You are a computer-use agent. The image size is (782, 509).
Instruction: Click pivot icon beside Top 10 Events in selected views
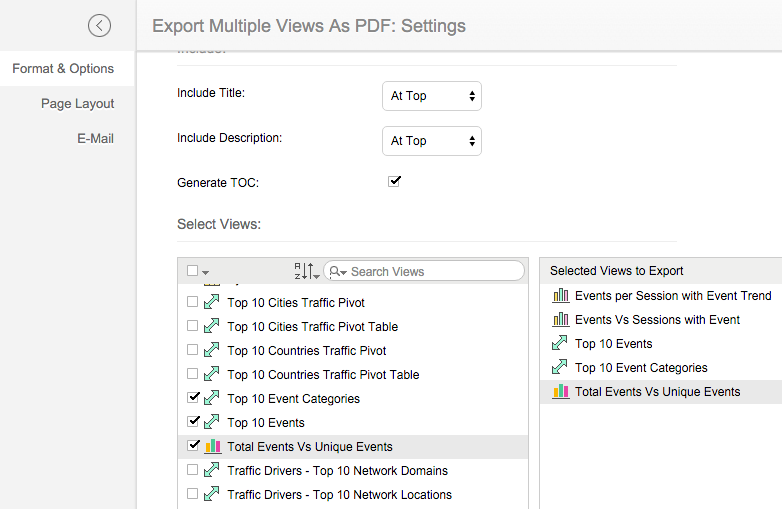560,344
